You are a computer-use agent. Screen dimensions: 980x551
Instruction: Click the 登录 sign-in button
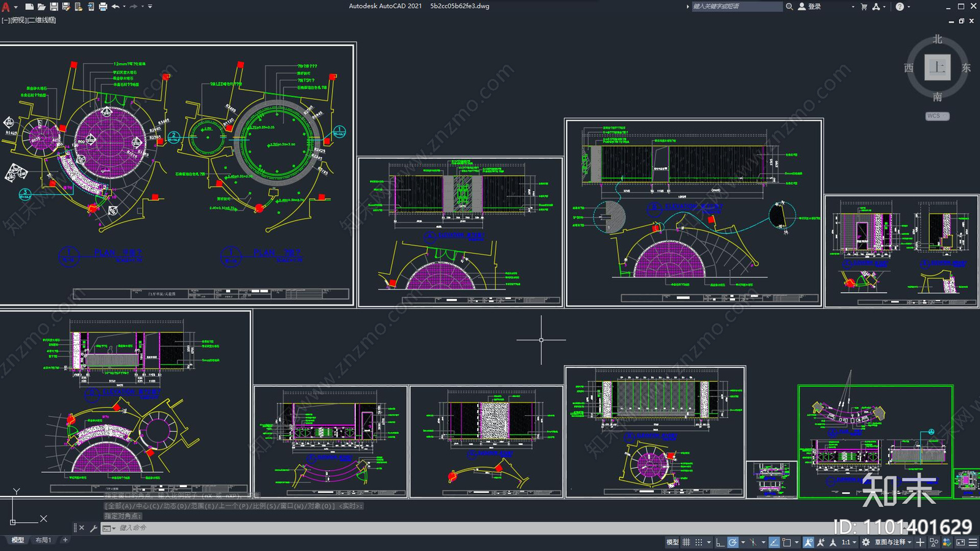[x=810, y=6]
